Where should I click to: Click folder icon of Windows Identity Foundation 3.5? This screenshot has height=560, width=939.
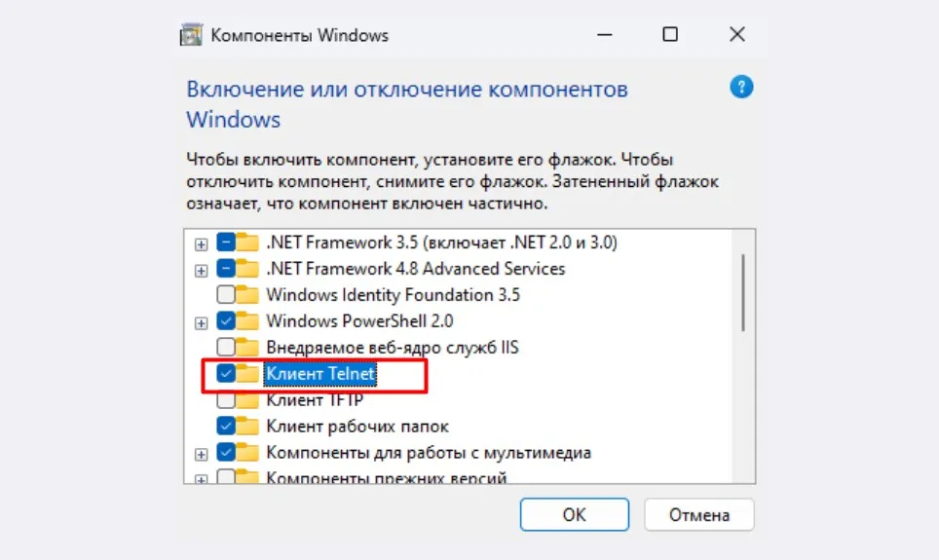246,294
